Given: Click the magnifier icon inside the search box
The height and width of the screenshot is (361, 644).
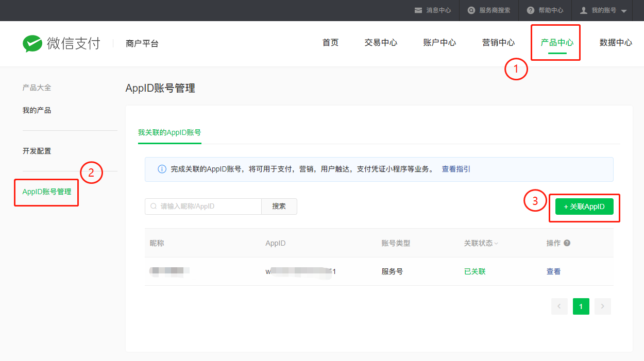Looking at the screenshot, I should point(153,206).
